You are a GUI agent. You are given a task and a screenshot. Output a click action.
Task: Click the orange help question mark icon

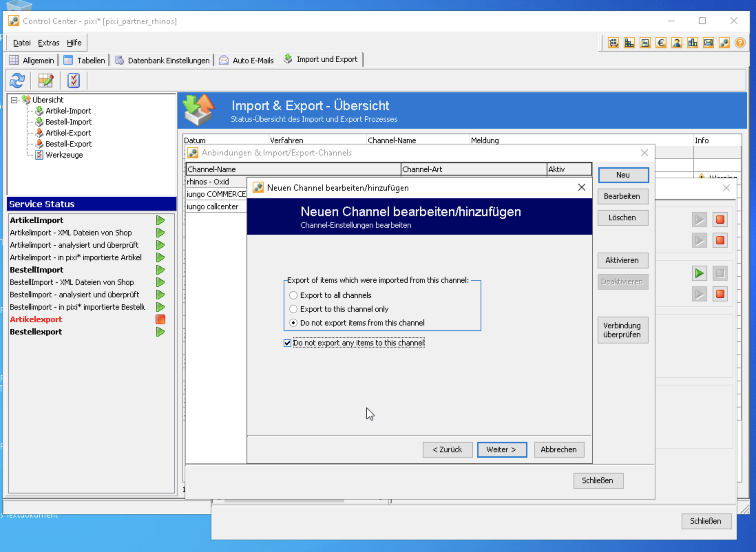tap(740, 43)
